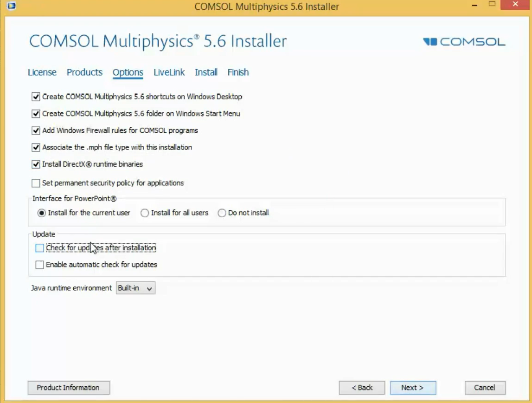Click the Next button
532x403 pixels.
coord(413,388)
